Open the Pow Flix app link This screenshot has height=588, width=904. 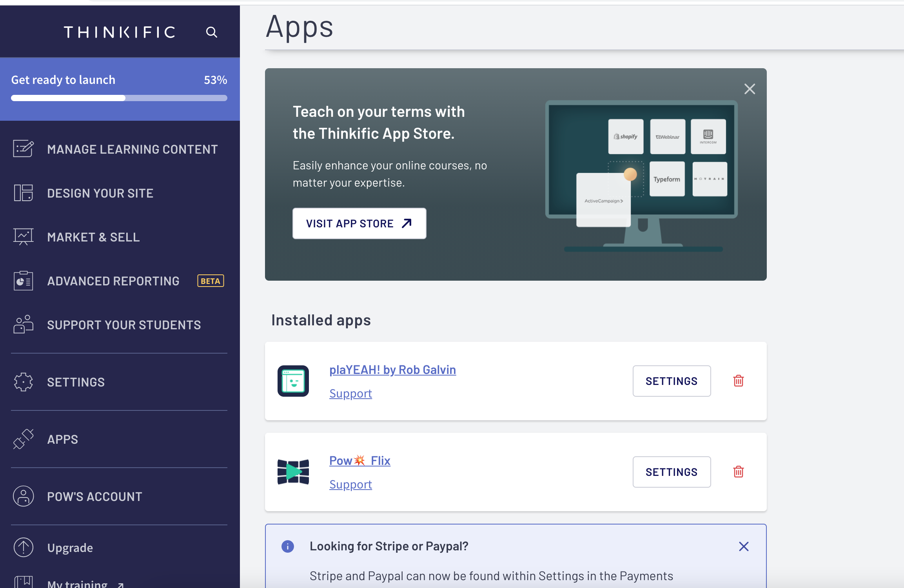360,461
